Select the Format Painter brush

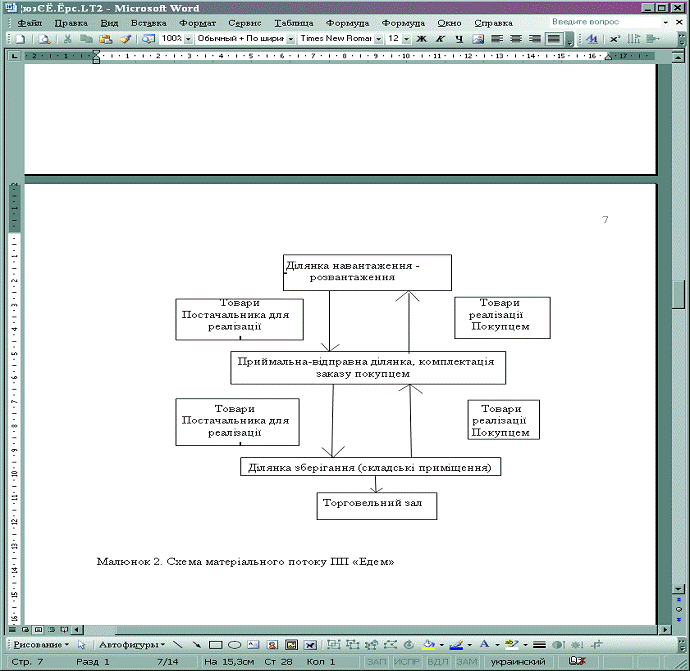pyautogui.click(x=125, y=39)
